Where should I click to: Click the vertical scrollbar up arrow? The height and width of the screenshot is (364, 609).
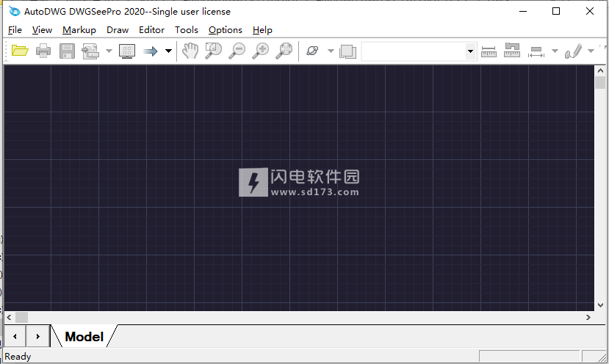pos(600,70)
